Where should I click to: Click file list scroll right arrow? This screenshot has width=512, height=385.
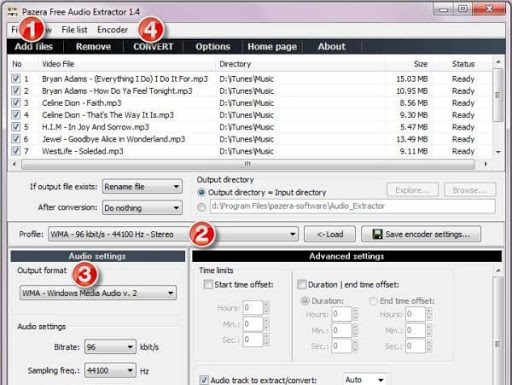485,164
